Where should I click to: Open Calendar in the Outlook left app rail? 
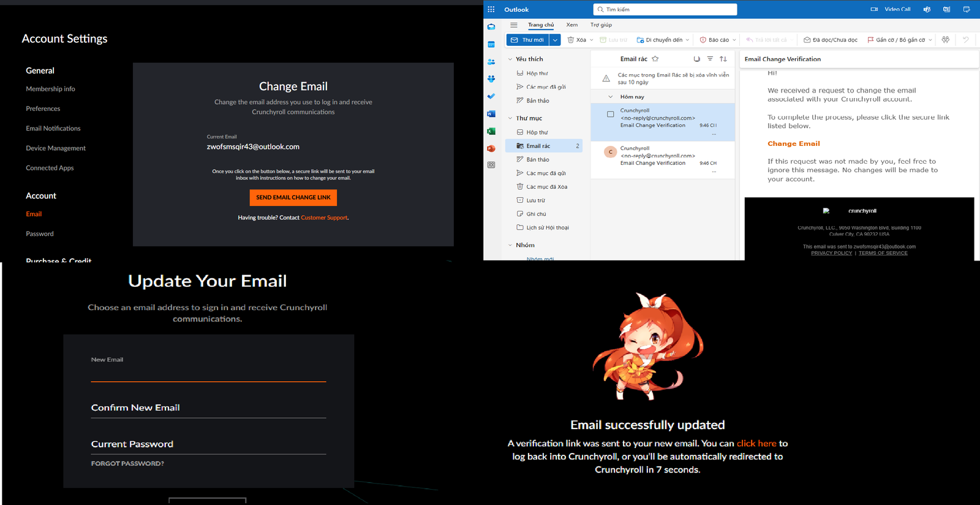tap(491, 44)
